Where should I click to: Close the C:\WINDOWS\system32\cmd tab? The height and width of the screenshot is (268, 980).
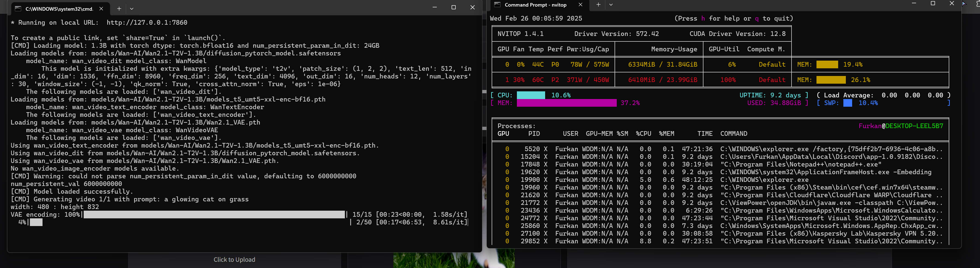tap(101, 8)
